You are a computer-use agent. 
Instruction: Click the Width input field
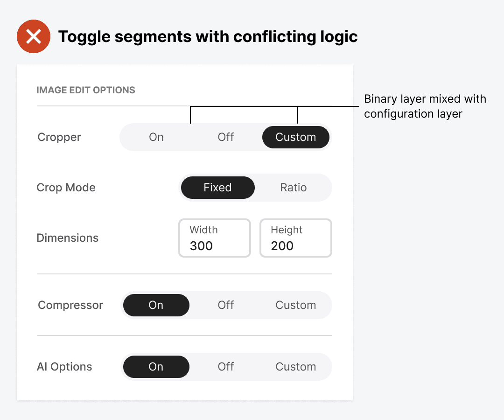215,238
